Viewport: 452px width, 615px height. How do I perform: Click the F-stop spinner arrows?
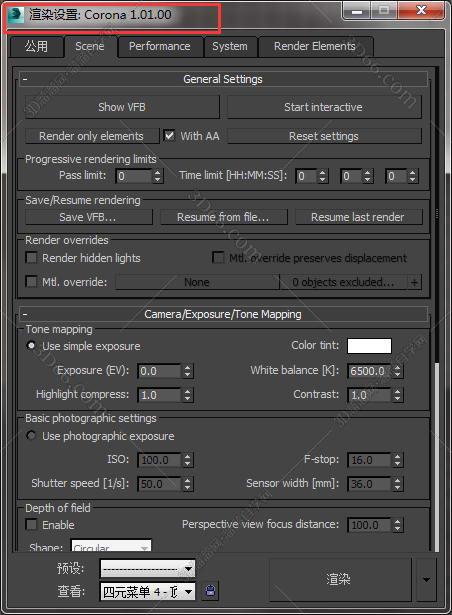[x=397, y=460]
